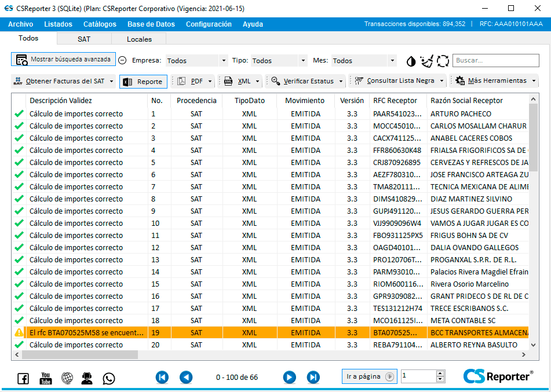Go to the previous page
This screenshot has height=392, width=551.
186,378
